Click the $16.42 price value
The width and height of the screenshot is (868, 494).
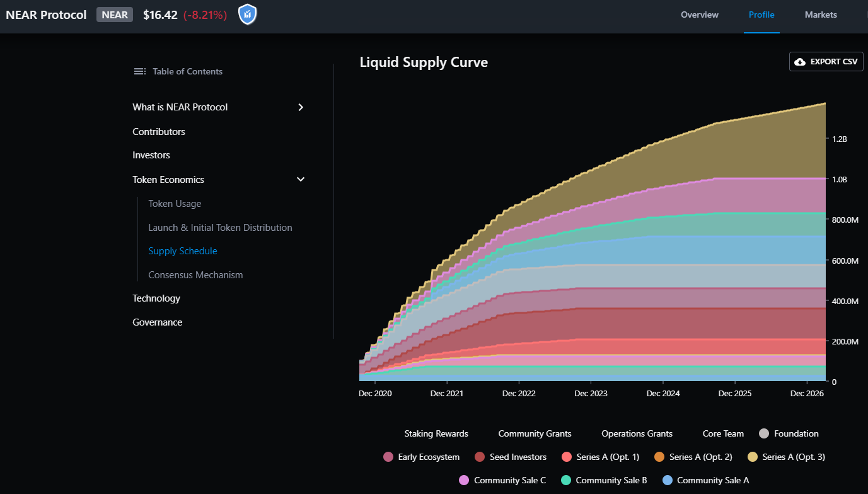coord(160,15)
